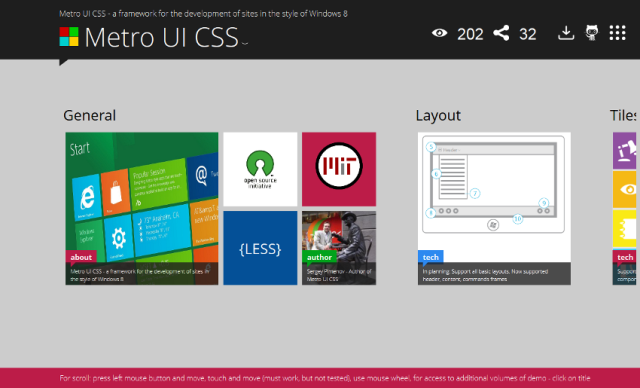Open the Layout wireframe tile
640x388 pixels.
[x=494, y=208]
